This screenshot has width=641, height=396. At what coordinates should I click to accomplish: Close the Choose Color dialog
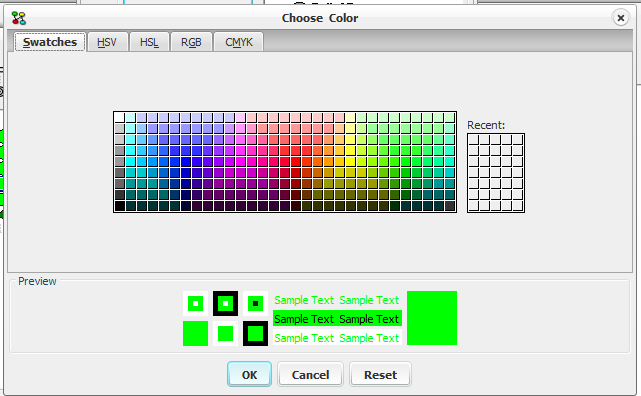[x=621, y=18]
